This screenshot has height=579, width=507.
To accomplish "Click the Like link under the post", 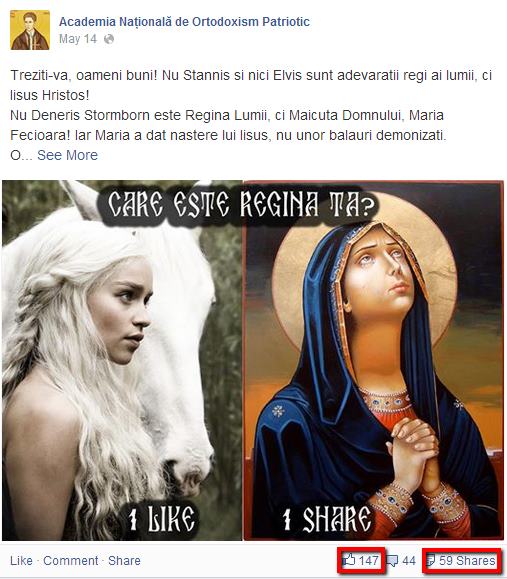I will point(21,561).
